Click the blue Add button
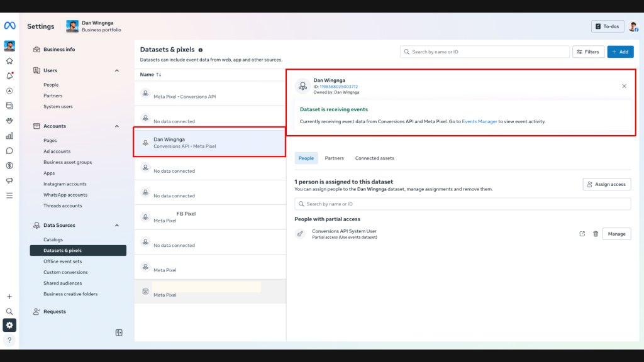644x362 pixels. 620,52
